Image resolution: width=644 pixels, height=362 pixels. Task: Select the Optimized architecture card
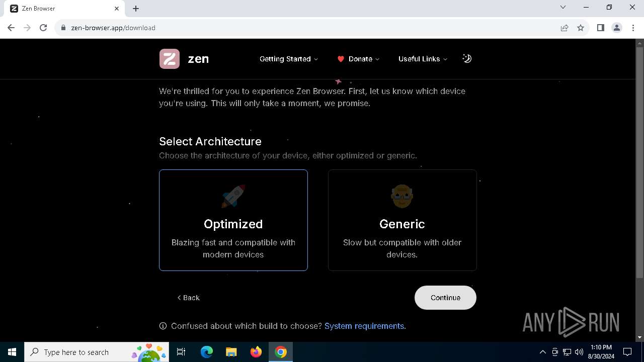click(233, 220)
